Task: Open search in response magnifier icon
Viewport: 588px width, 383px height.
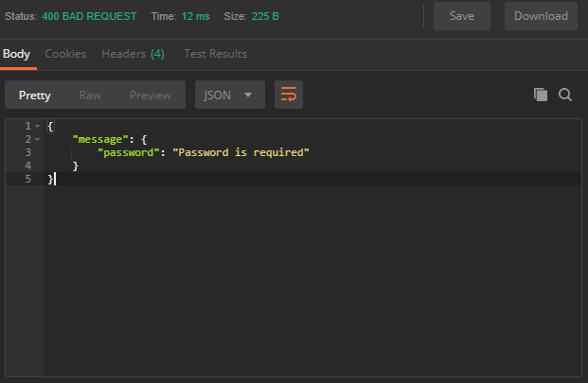Action: click(565, 95)
